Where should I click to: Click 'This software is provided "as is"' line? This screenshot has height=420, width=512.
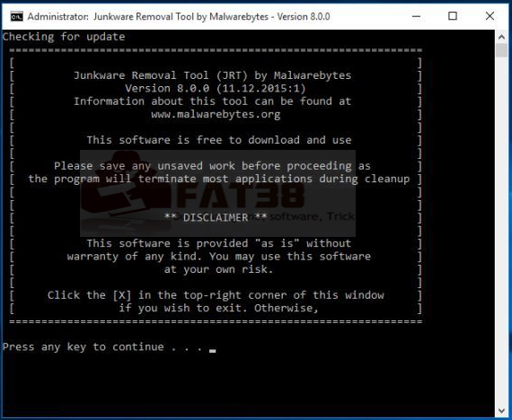tap(219, 243)
